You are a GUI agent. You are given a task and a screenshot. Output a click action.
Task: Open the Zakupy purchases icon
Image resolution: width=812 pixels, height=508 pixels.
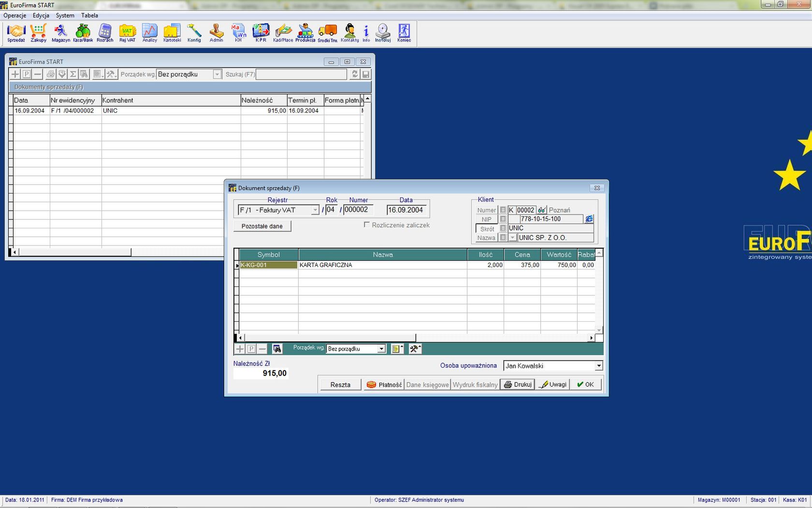point(38,33)
